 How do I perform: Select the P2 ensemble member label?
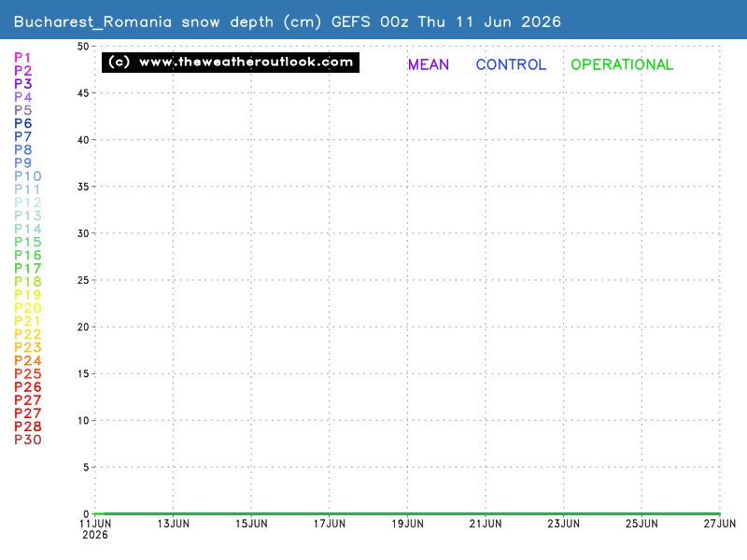(x=22, y=71)
